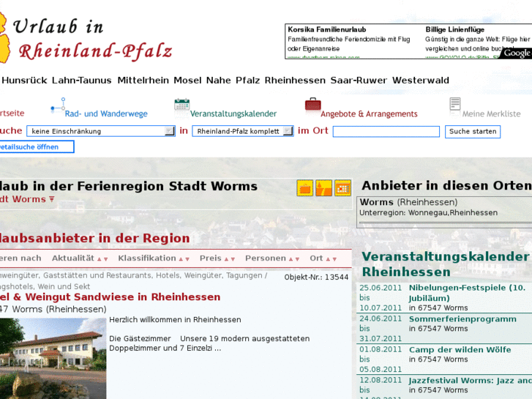The width and height of the screenshot is (532, 399).
Task: Open Hotel & Weingut Sandwiese listing title
Action: [x=110, y=297]
